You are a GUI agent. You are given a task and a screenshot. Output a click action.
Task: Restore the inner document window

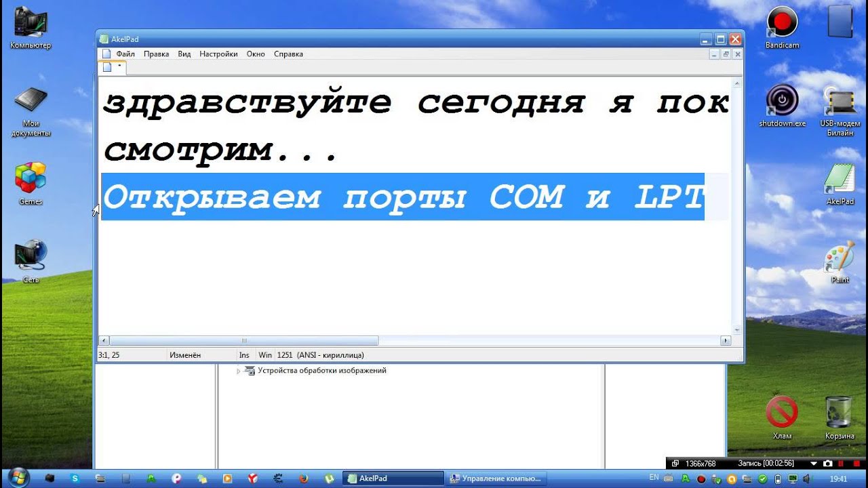pyautogui.click(x=726, y=54)
